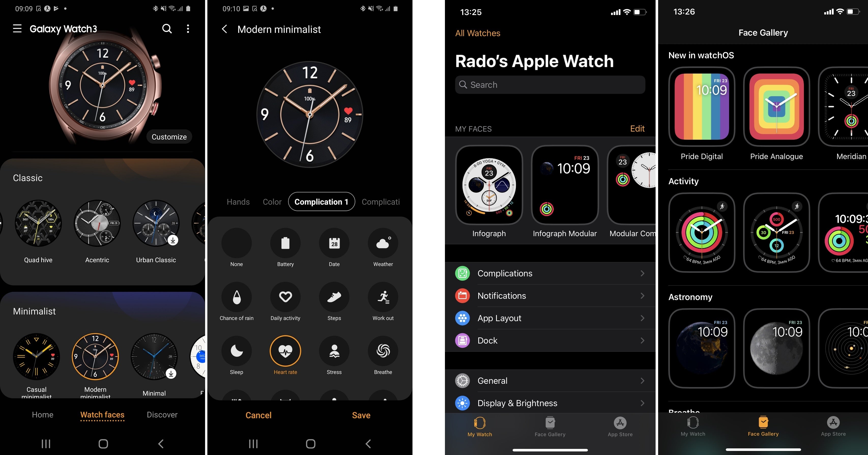
Task: Click Edit on My Faces section
Action: 637,128
